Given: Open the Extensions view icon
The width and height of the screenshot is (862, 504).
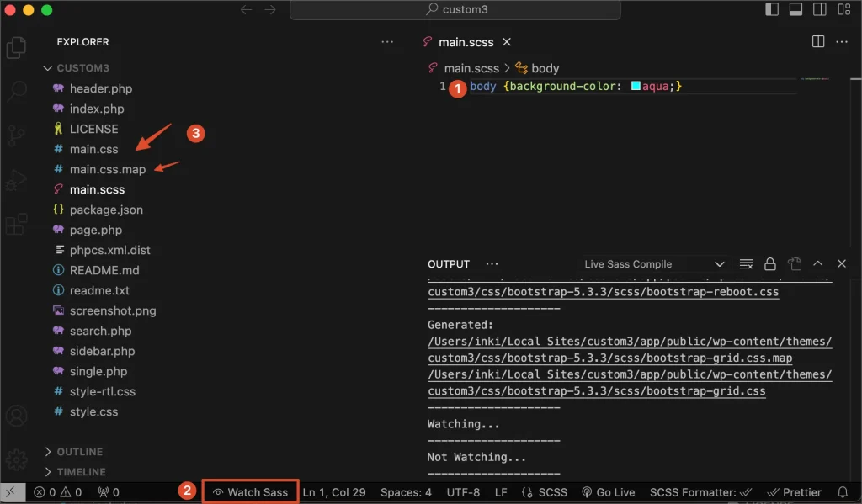Looking at the screenshot, I should coord(16,225).
